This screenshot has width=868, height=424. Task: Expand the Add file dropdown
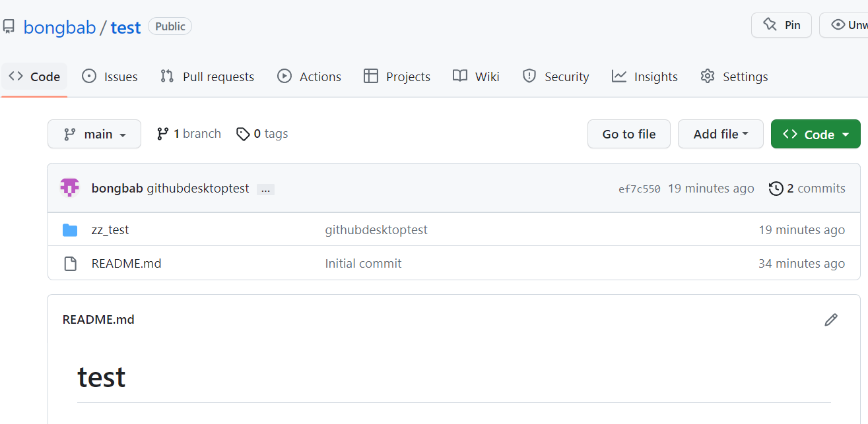pyautogui.click(x=721, y=134)
